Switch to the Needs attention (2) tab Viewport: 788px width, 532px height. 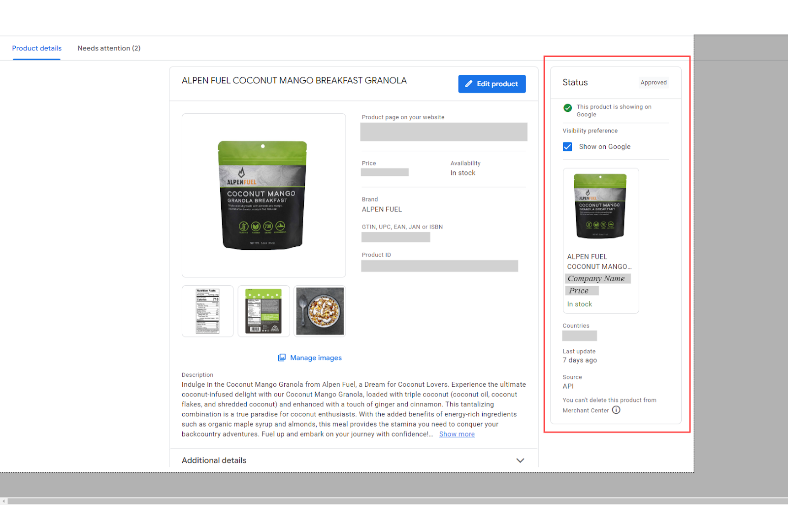(x=109, y=48)
